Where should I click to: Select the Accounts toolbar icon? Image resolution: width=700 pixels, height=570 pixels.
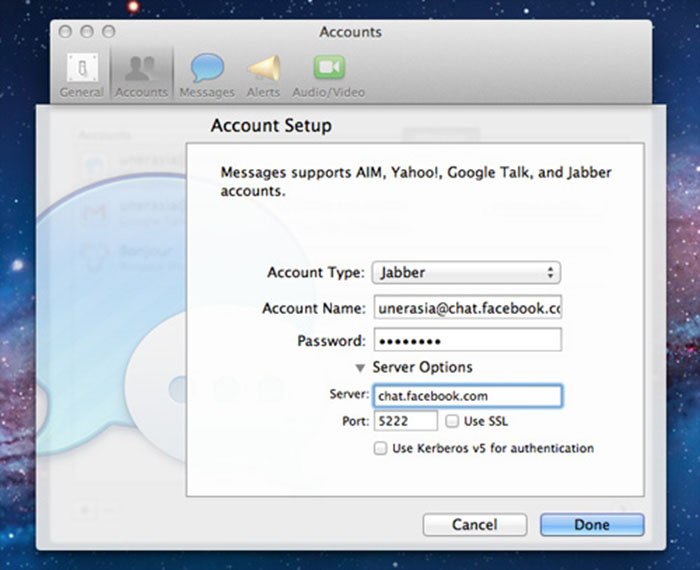pos(142,75)
